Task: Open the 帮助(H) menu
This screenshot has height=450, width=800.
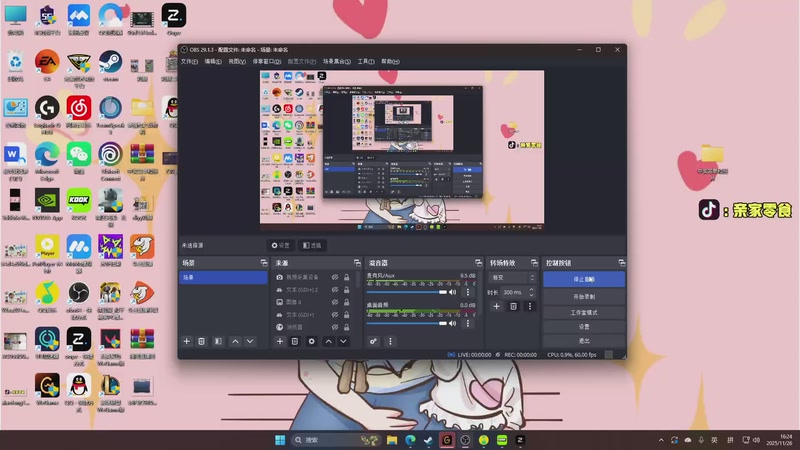Action: [390, 61]
